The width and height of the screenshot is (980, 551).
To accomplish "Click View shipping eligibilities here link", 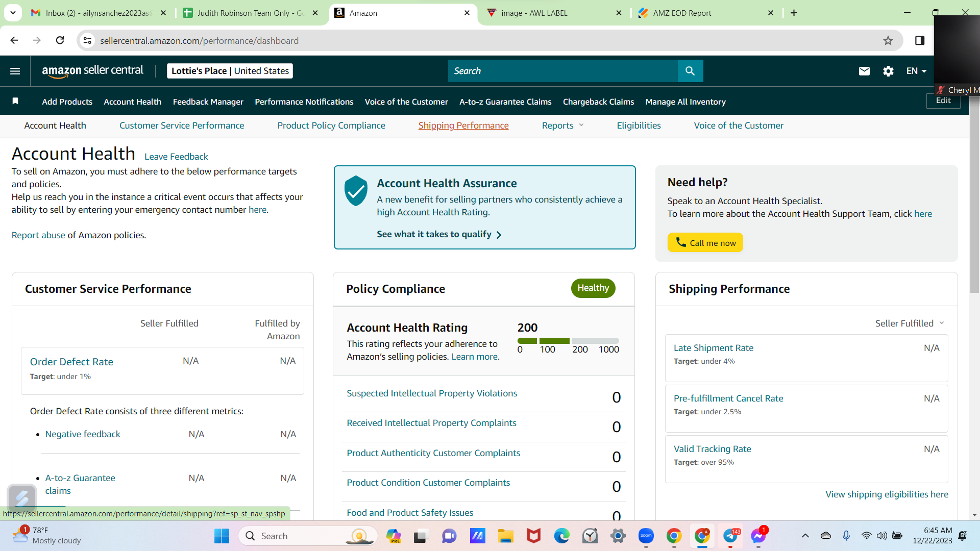I will pos(887,494).
